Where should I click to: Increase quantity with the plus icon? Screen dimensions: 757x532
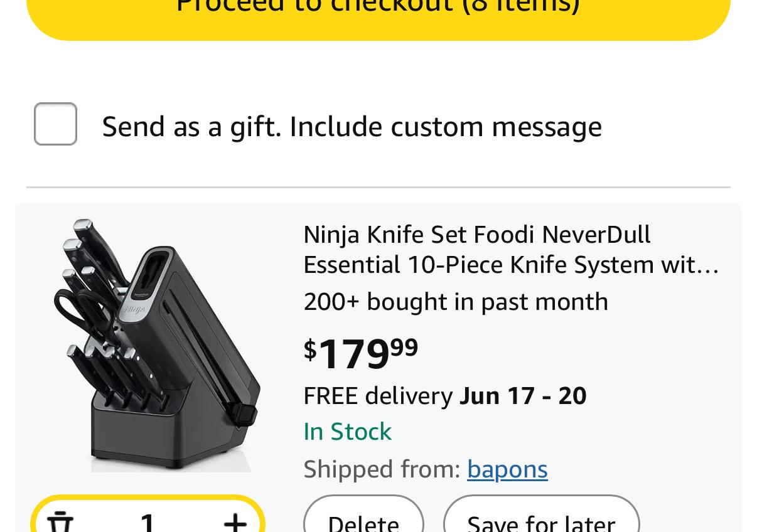point(235,521)
